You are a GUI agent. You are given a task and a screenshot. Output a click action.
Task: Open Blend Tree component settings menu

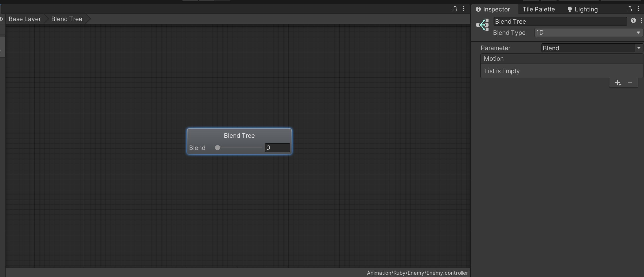click(641, 21)
